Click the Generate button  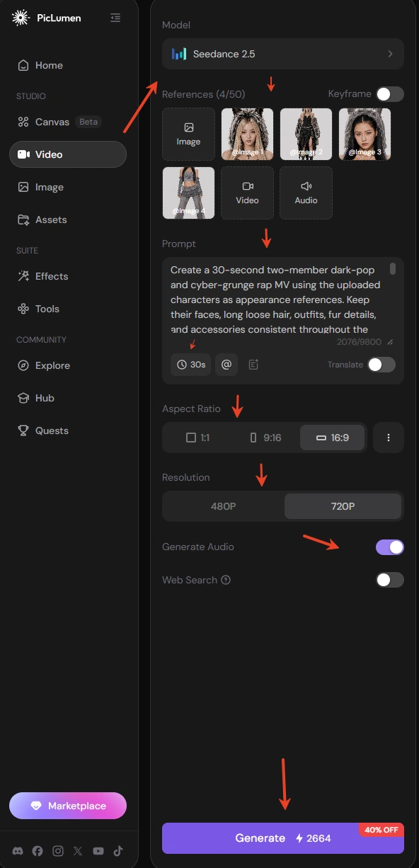pos(283,838)
